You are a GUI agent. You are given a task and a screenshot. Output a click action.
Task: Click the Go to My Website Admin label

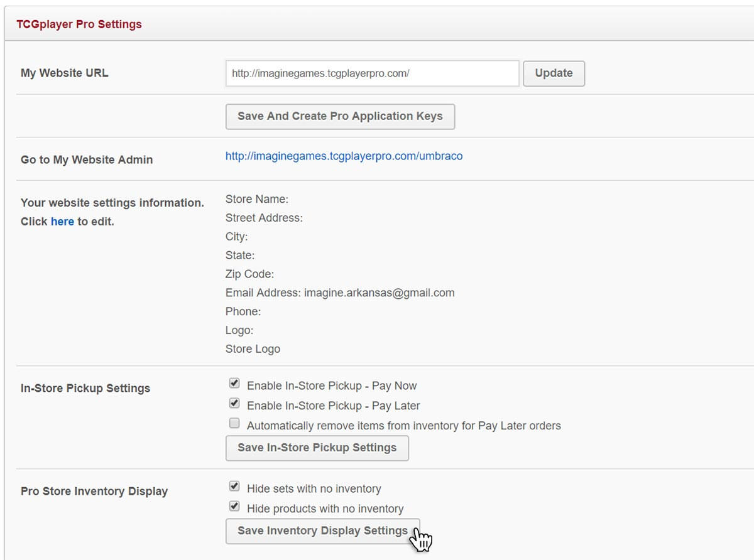pyautogui.click(x=87, y=160)
